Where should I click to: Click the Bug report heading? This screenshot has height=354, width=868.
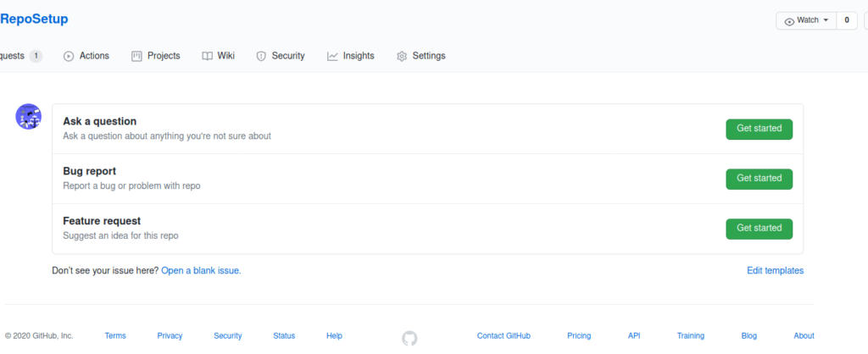tap(90, 171)
